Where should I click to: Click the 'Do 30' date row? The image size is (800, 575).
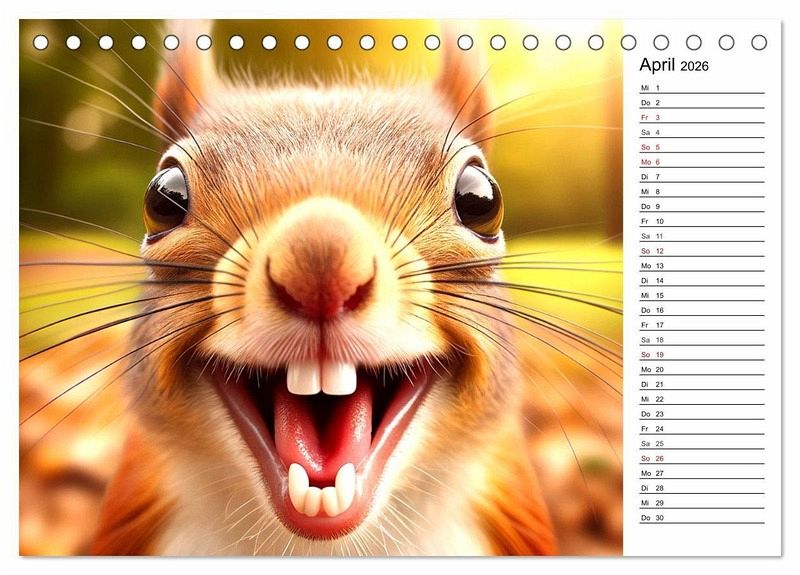click(x=702, y=517)
